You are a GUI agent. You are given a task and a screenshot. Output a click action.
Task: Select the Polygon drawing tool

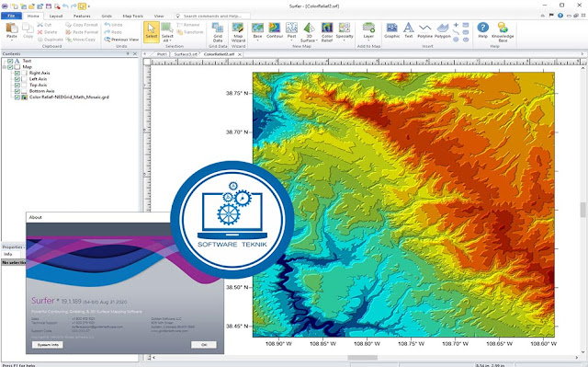(443, 30)
